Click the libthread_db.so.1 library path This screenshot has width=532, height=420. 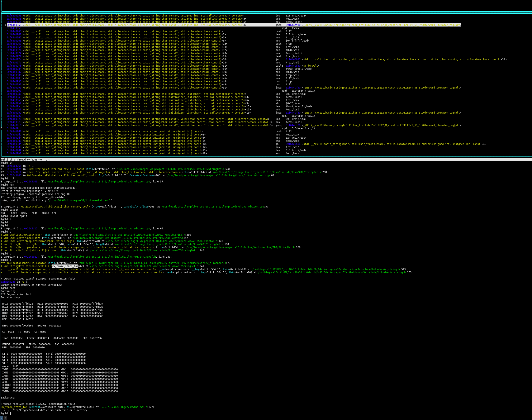80,200
